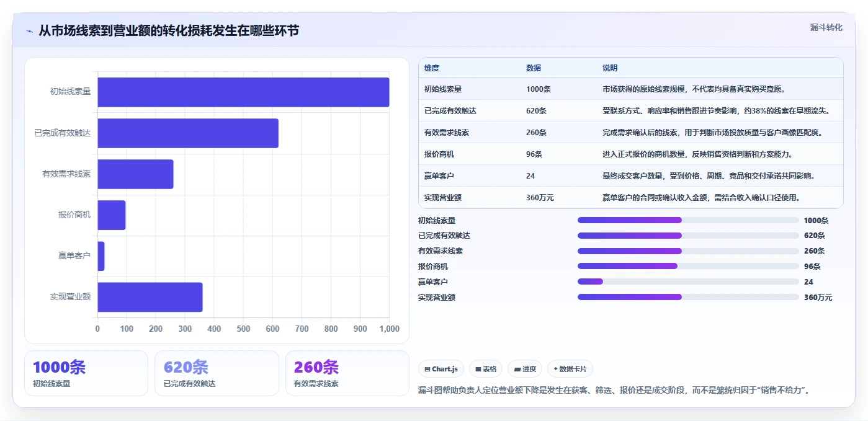The image size is (868, 421).
Task: Open the 620条 已完成有效触达 data card
Action: (217, 373)
